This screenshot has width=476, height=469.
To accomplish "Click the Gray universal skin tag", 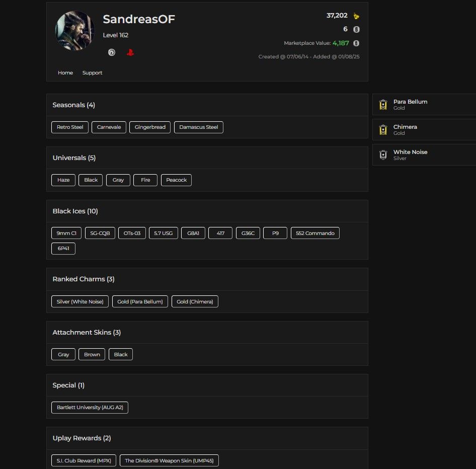I will [118, 180].
